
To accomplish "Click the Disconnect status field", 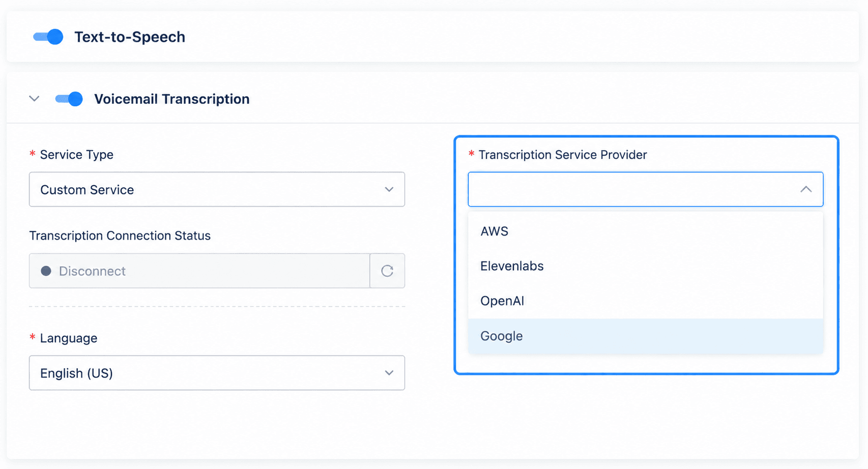I will click(x=199, y=271).
